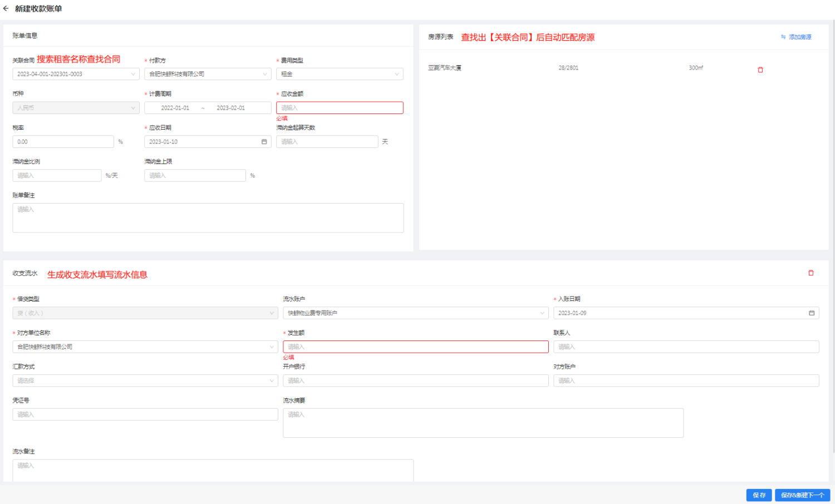Image resolution: width=835 pixels, height=504 pixels.
Task: Open calendar icon in 入账日期 field
Action: tap(812, 313)
